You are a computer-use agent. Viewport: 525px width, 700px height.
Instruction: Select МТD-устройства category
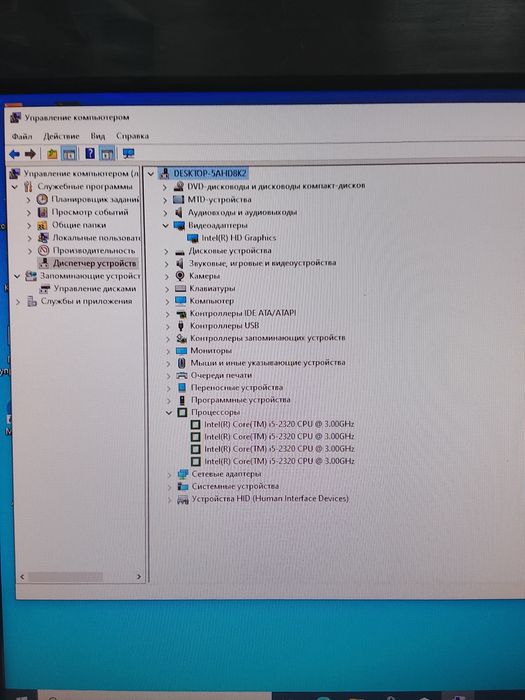219,200
